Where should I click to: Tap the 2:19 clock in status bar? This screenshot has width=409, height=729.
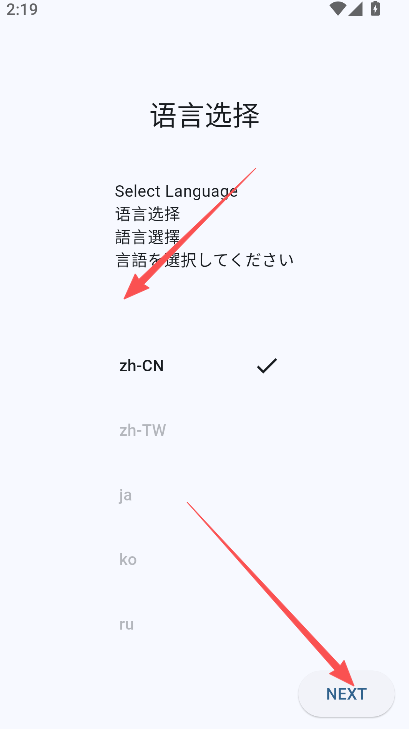coord(22,9)
